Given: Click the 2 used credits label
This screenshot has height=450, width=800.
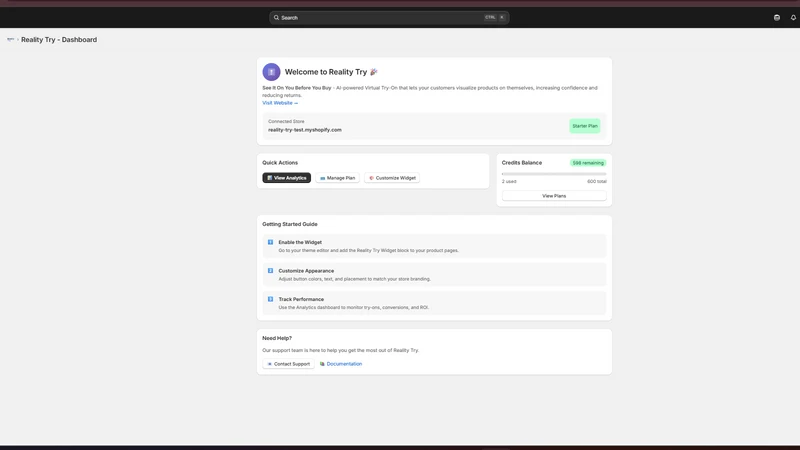Looking at the screenshot, I should click(x=509, y=182).
